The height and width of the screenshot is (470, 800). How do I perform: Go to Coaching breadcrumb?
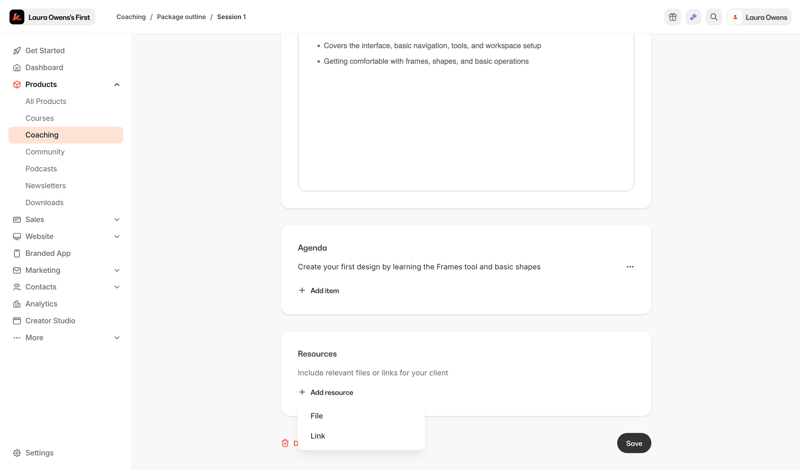tap(131, 17)
